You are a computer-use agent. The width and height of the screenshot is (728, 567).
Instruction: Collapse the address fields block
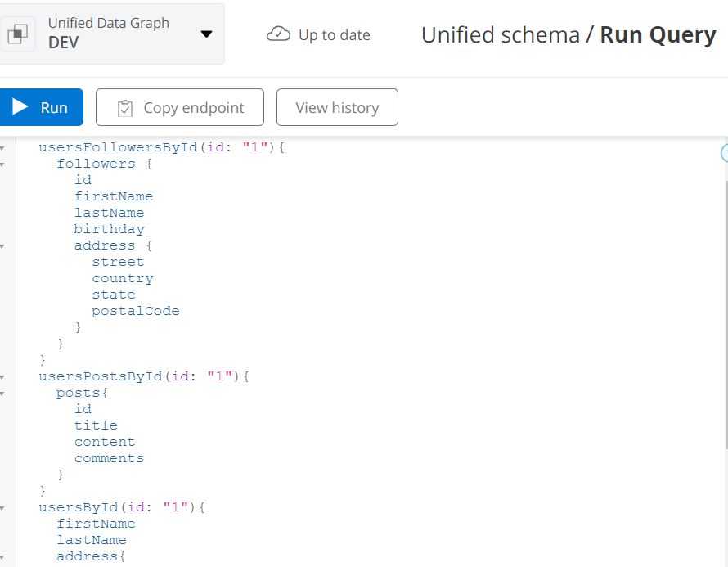5,245
